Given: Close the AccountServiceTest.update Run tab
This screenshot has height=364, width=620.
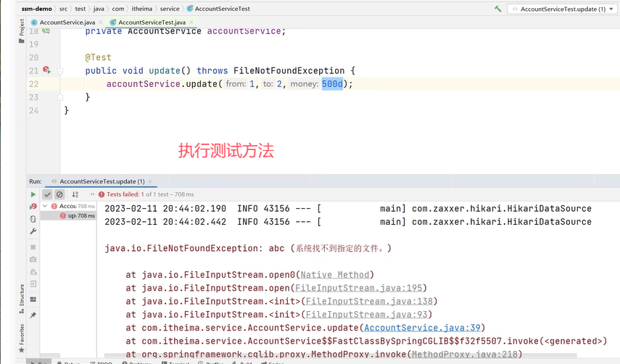Looking at the screenshot, I should pos(150,181).
